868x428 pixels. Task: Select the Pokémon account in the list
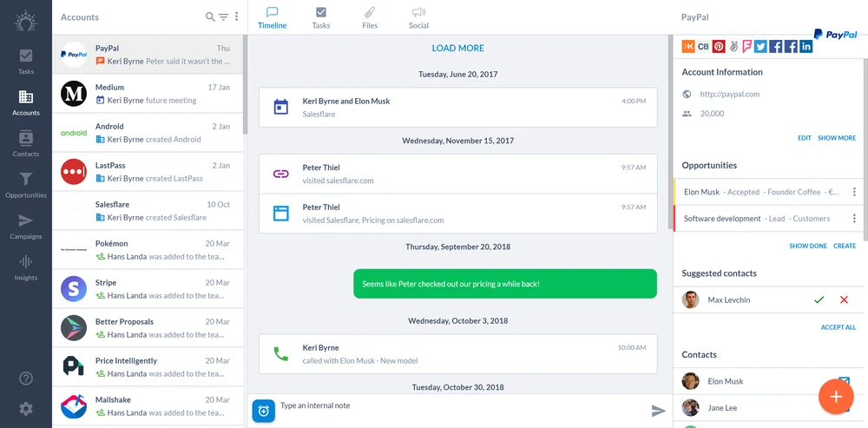pos(148,250)
